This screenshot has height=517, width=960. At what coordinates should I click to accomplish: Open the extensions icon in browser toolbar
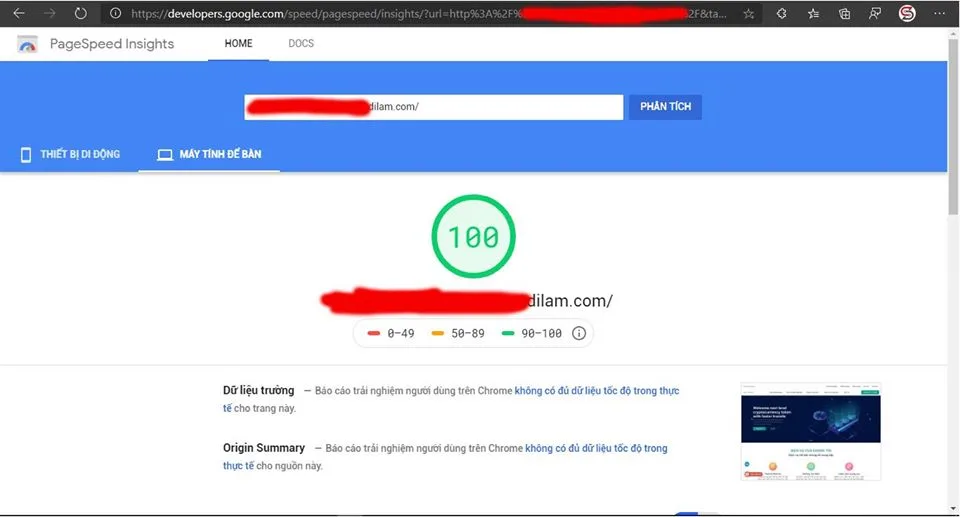[781, 13]
